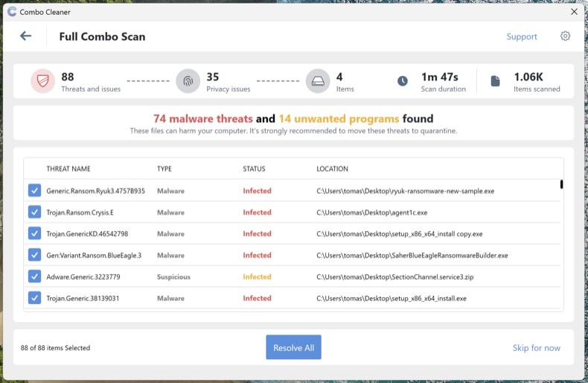Click the agent1c.exe location path
This screenshot has height=383, width=588.
pyautogui.click(x=372, y=212)
